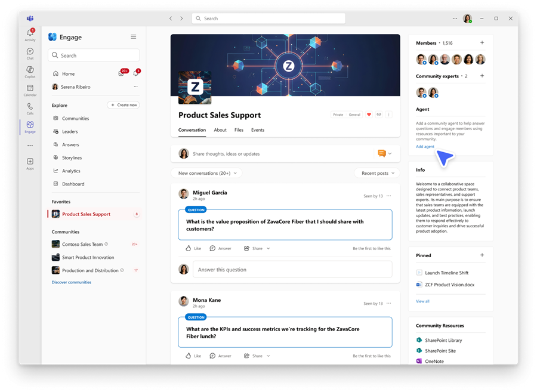Click the Add agent link

tap(425, 146)
